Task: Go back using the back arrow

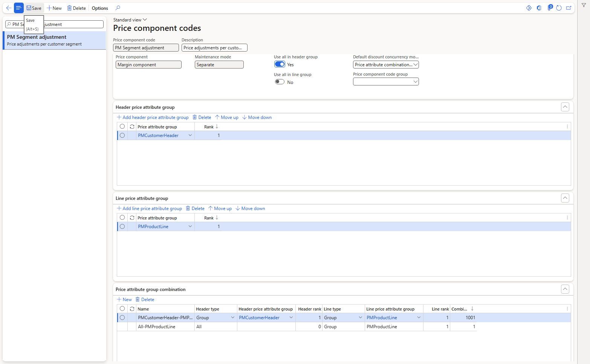Action: click(8, 8)
